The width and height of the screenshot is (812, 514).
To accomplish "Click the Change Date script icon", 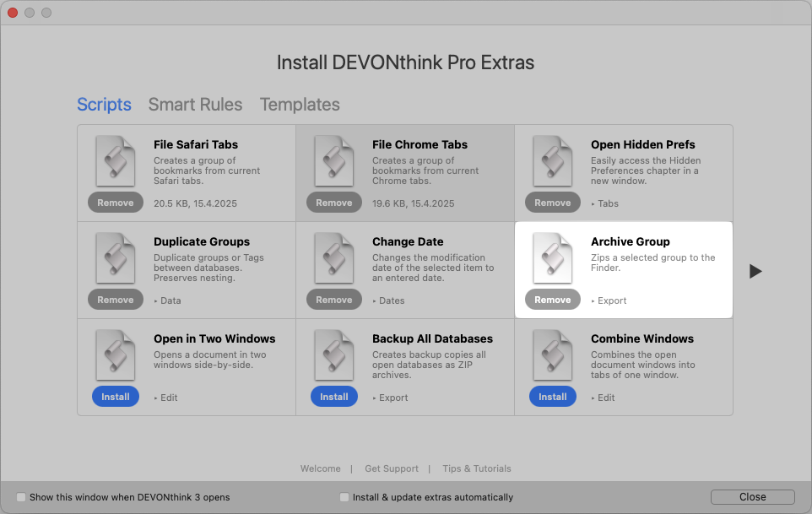I will click(333, 258).
